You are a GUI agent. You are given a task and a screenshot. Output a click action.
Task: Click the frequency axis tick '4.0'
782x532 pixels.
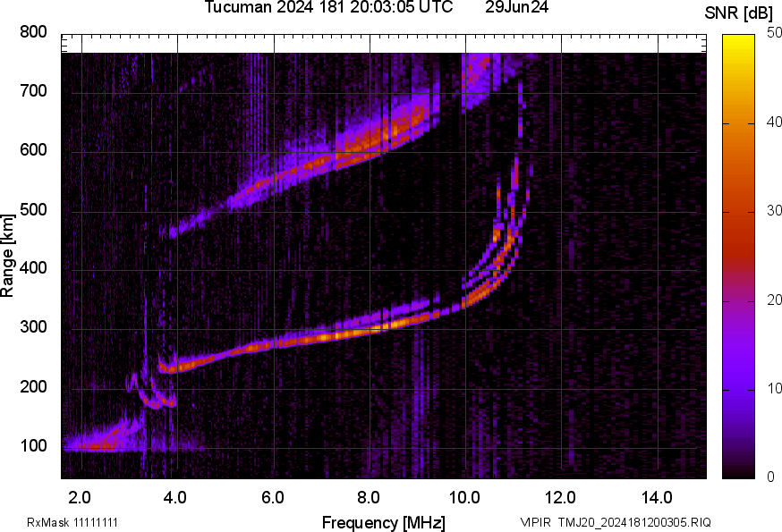[175, 498]
